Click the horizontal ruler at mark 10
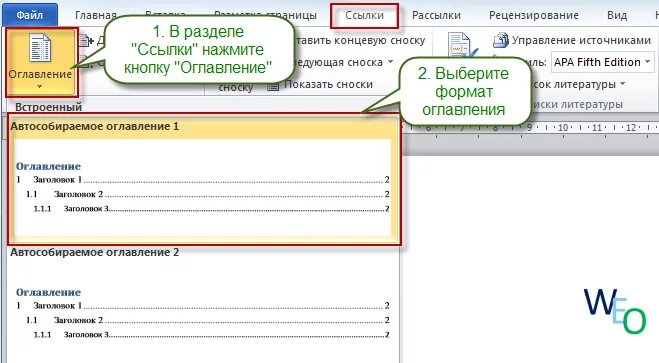 (x=563, y=128)
